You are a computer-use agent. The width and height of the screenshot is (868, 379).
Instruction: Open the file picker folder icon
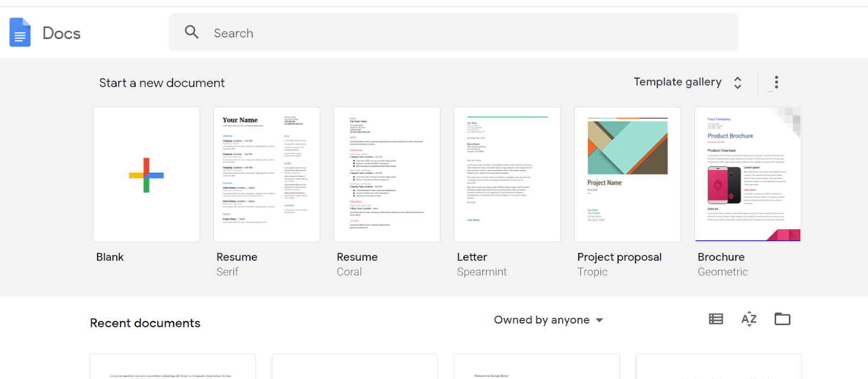[781, 319]
